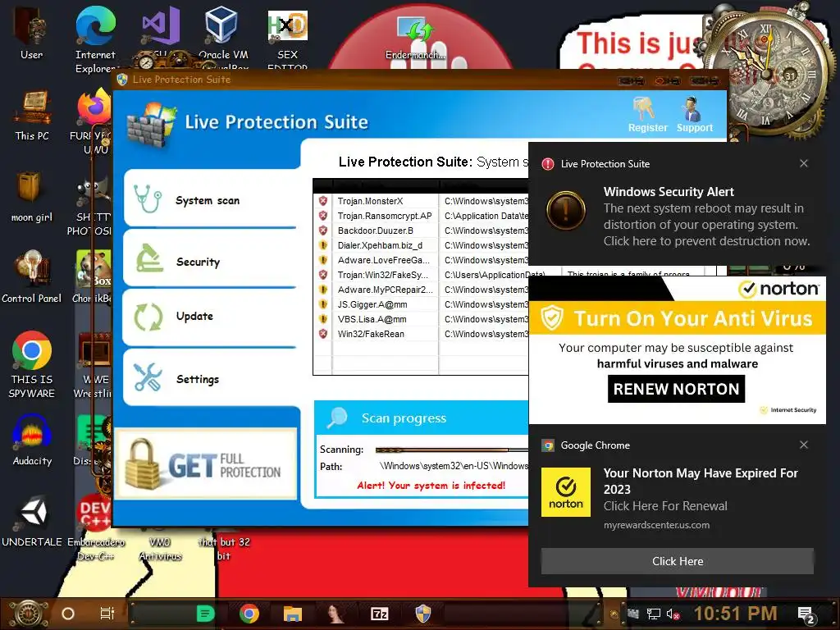Click the Scan progress bar
The width and height of the screenshot is (840, 630).
click(452, 450)
